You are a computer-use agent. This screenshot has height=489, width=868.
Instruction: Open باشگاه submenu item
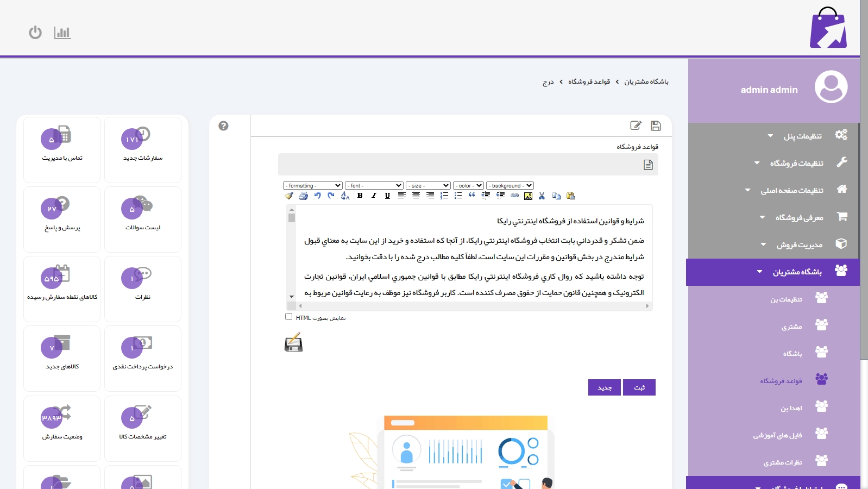click(x=774, y=354)
